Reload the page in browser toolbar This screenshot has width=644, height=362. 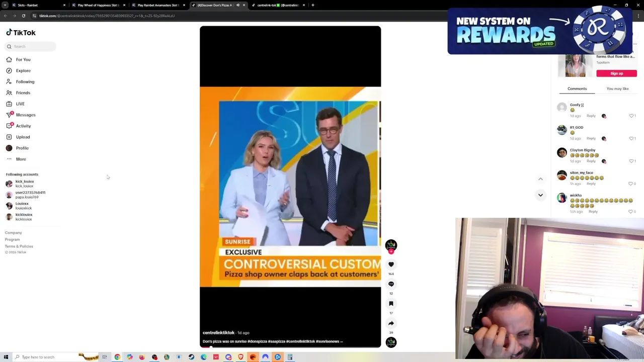[x=23, y=16]
